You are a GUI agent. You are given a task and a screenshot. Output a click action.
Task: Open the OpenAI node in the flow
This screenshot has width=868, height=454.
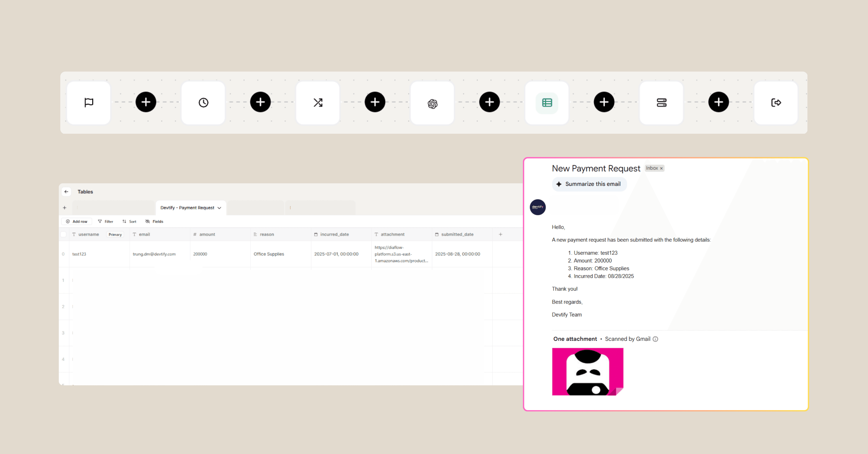(432, 103)
